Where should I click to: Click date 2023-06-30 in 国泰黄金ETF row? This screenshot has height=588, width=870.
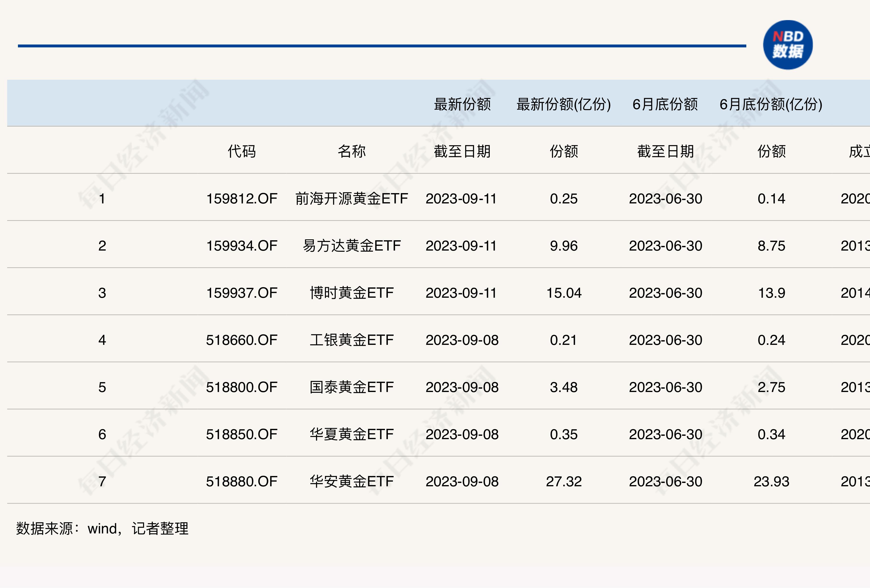665,387
